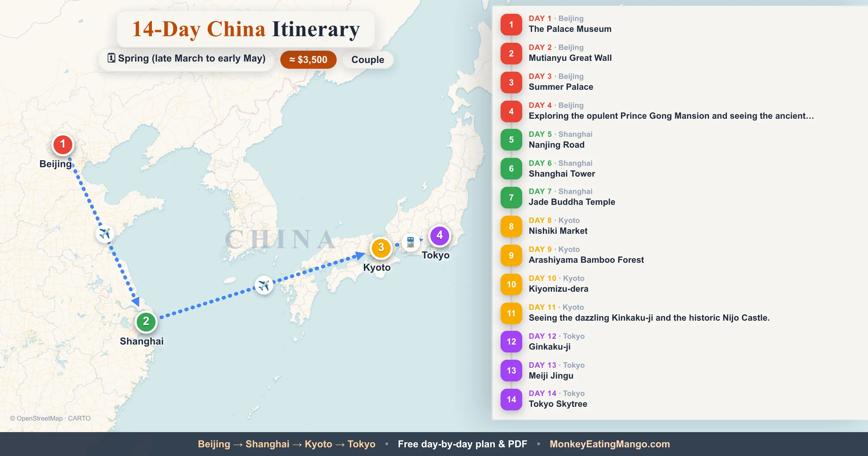Click the train icon between Kyoto and Tokyo

[x=410, y=242]
